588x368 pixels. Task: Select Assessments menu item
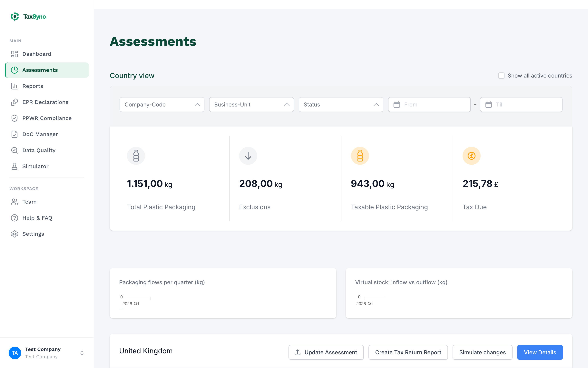(x=47, y=70)
